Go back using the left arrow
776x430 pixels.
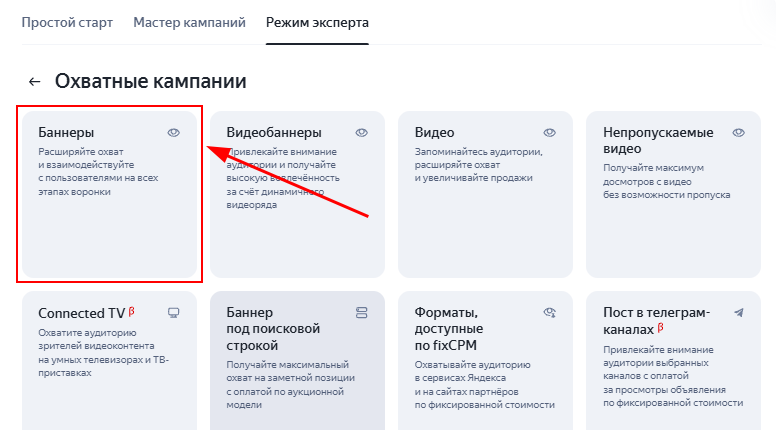click(35, 82)
